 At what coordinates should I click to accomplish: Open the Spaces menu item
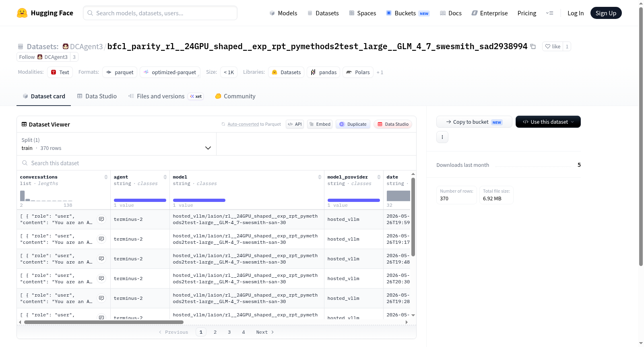coord(362,13)
